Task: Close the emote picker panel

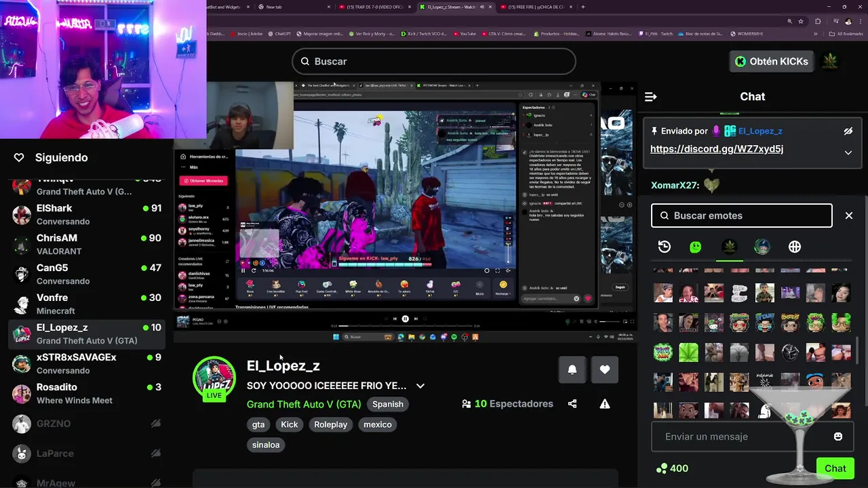Action: (x=848, y=216)
